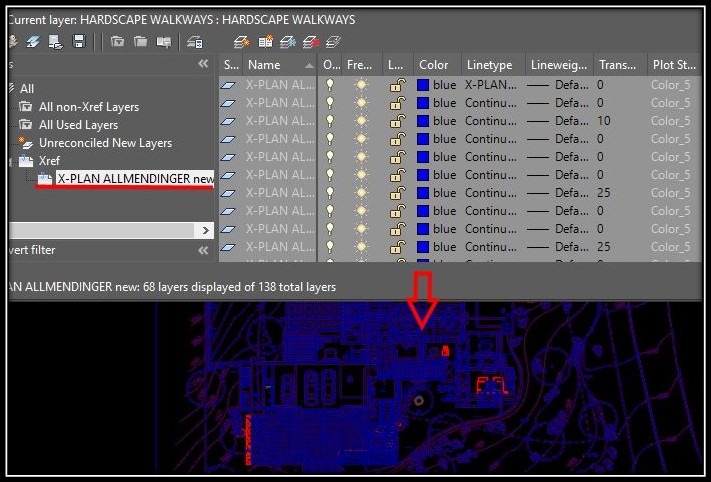Click the Delete Layer red icon
This screenshot has width=711, height=482.
point(311,42)
